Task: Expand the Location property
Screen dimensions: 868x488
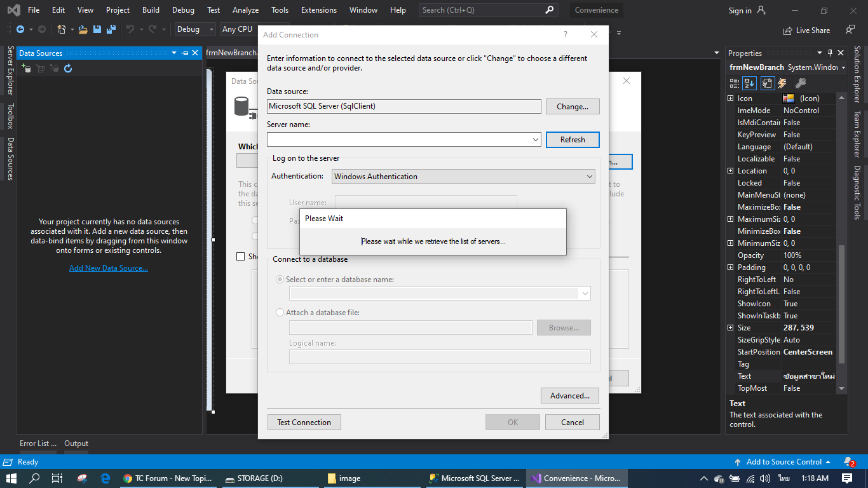Action: [731, 171]
